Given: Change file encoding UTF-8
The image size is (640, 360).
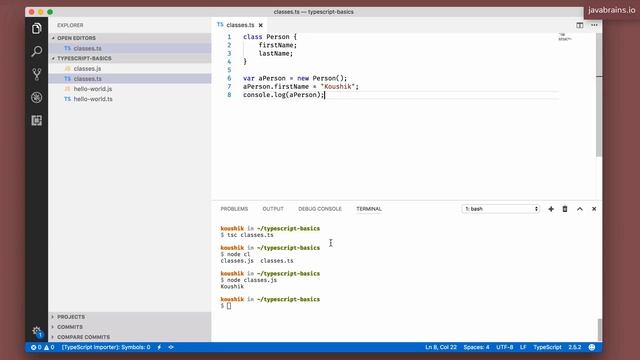Looking at the screenshot, I should [504, 347].
